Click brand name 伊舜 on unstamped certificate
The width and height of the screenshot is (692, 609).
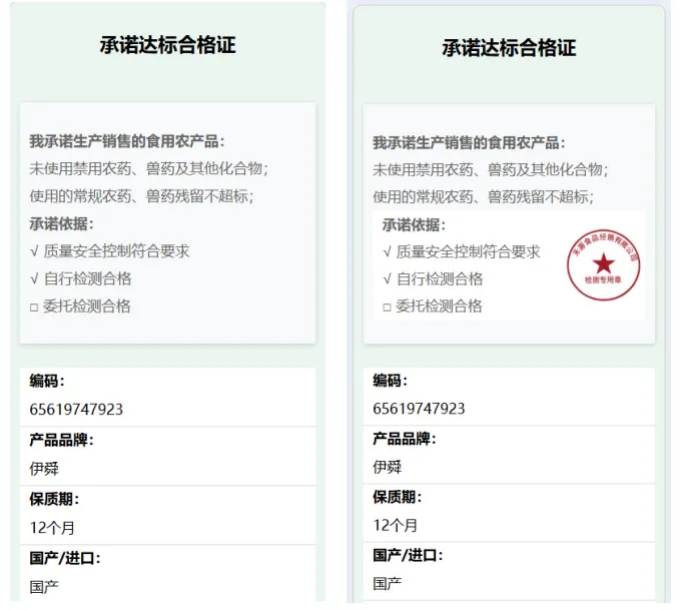click(x=44, y=468)
